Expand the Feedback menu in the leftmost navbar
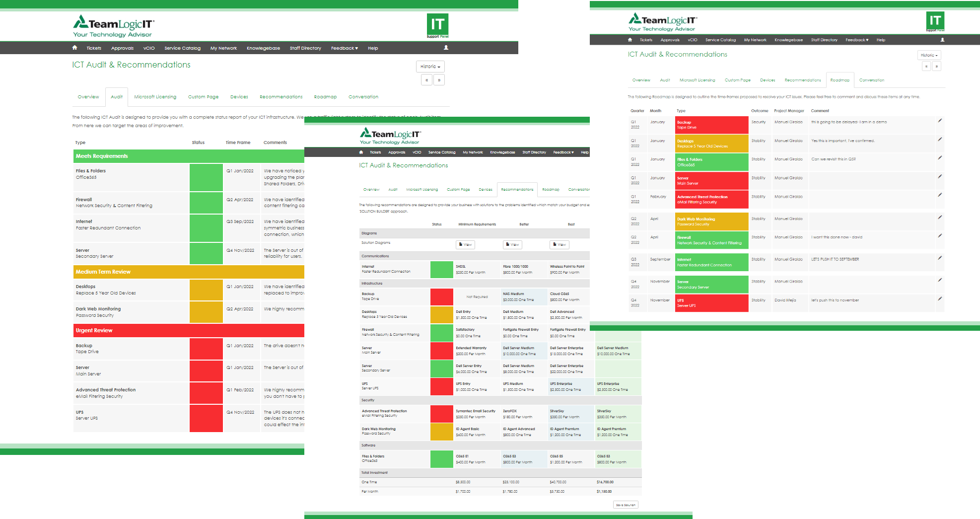Viewport: 980px width, 519px height. click(344, 48)
